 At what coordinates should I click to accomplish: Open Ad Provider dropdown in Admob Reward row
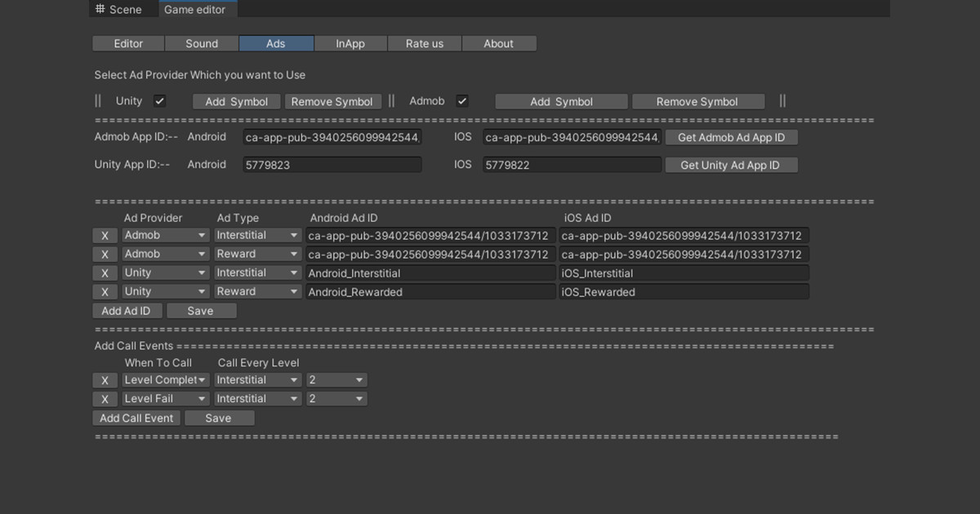coord(166,254)
